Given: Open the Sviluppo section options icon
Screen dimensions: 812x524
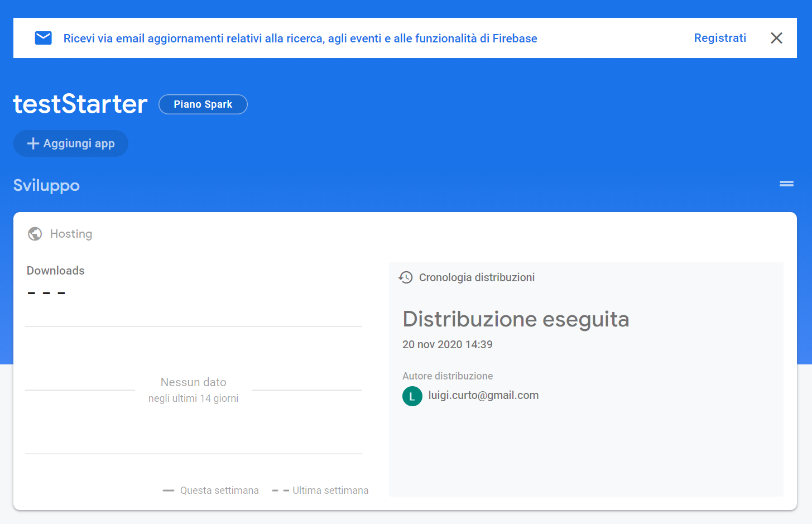Looking at the screenshot, I should (786, 183).
